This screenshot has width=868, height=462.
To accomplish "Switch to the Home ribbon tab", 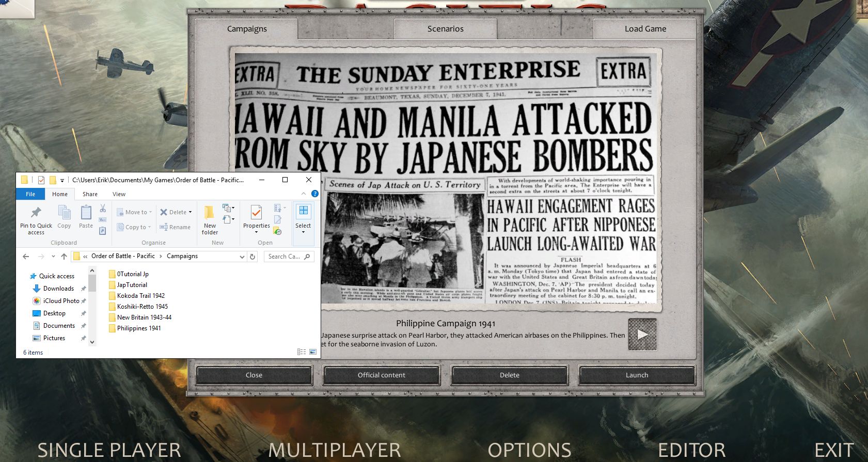I will pyautogui.click(x=60, y=194).
